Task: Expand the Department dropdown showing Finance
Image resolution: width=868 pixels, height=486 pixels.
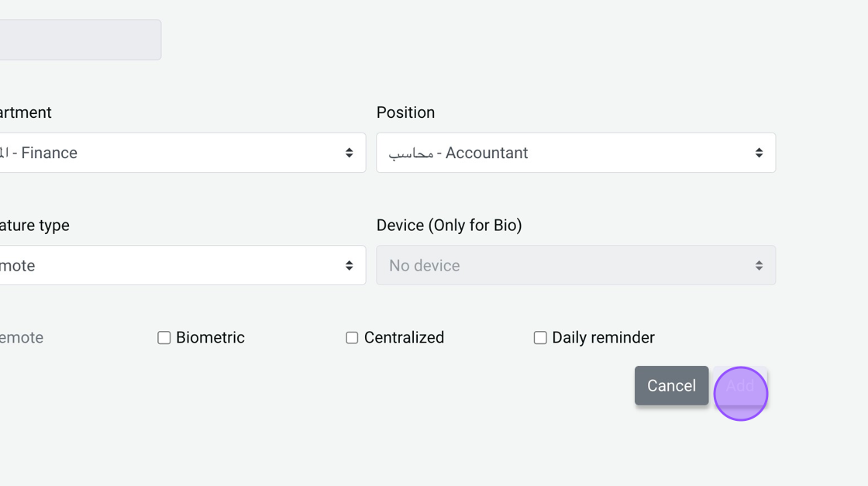Action: [178, 153]
